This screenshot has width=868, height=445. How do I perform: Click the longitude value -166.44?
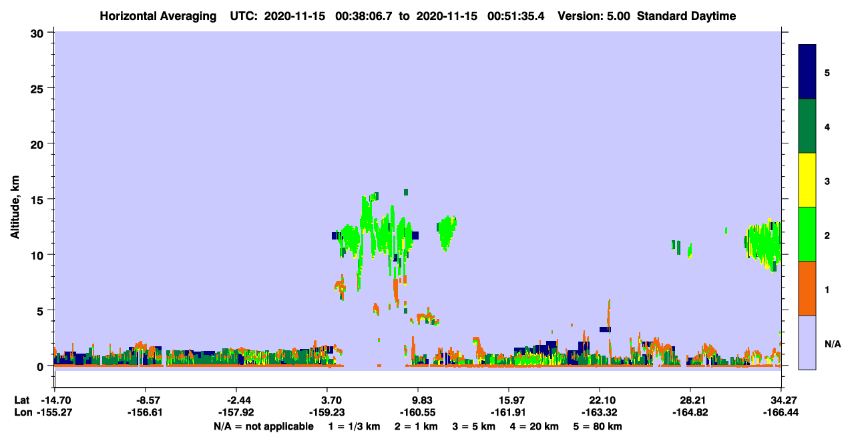[x=781, y=412]
